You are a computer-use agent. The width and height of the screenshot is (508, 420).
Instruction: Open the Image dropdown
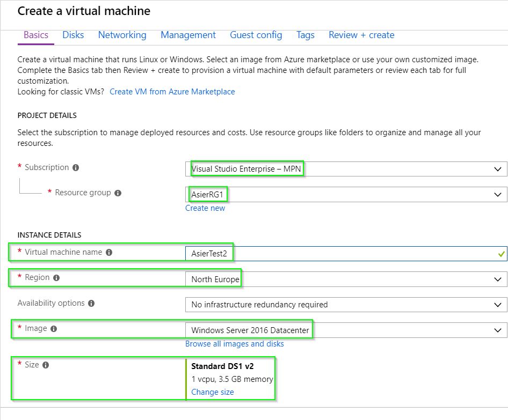coord(346,330)
